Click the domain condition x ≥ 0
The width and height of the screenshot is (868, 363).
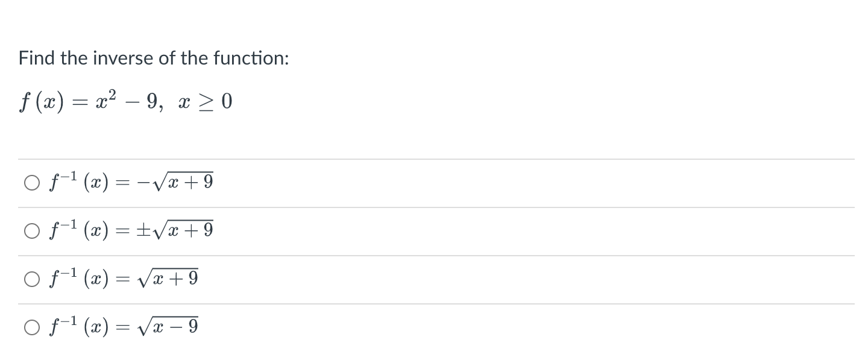coord(205,104)
